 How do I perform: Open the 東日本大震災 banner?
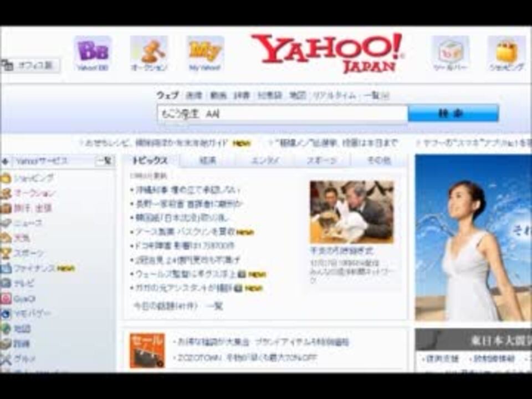click(473, 340)
